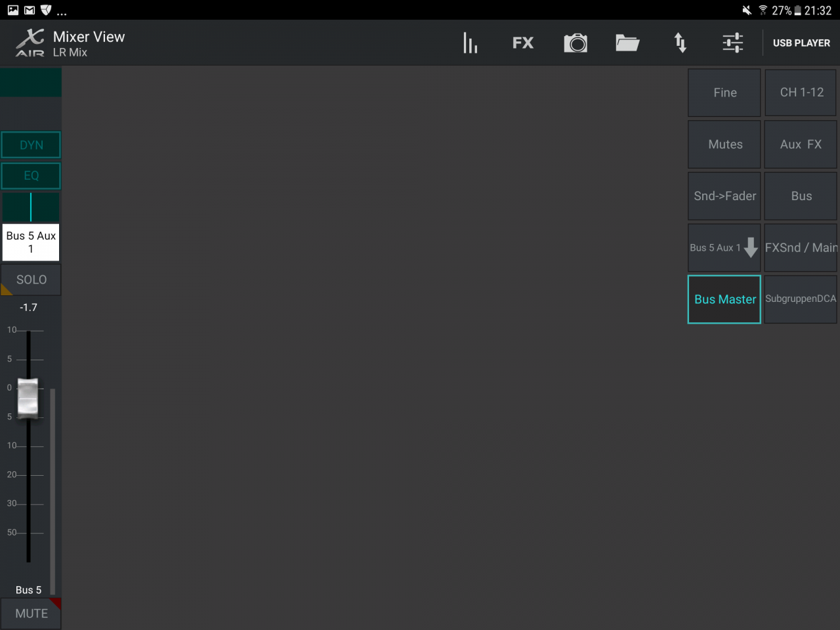840x630 pixels.
Task: Click the Bus 5 fader knob
Action: [x=28, y=398]
